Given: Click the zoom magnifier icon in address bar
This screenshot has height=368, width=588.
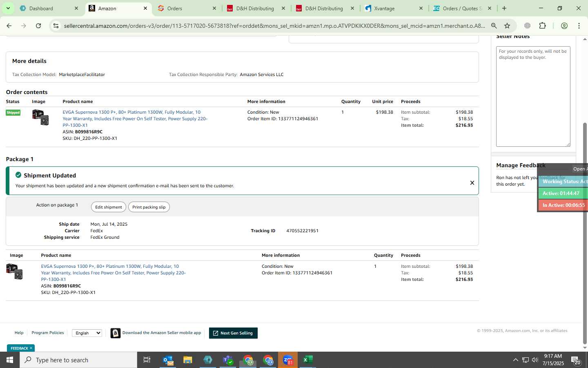Looking at the screenshot, I should (494, 26).
